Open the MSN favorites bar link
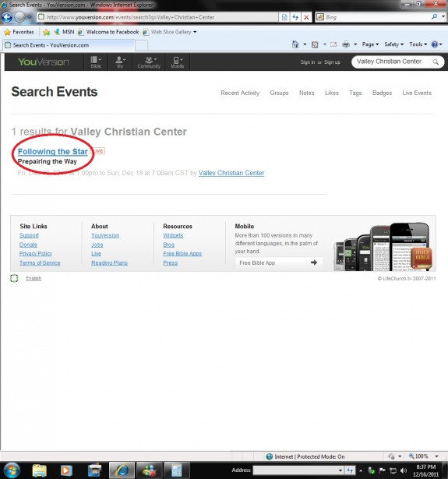 coord(64,32)
